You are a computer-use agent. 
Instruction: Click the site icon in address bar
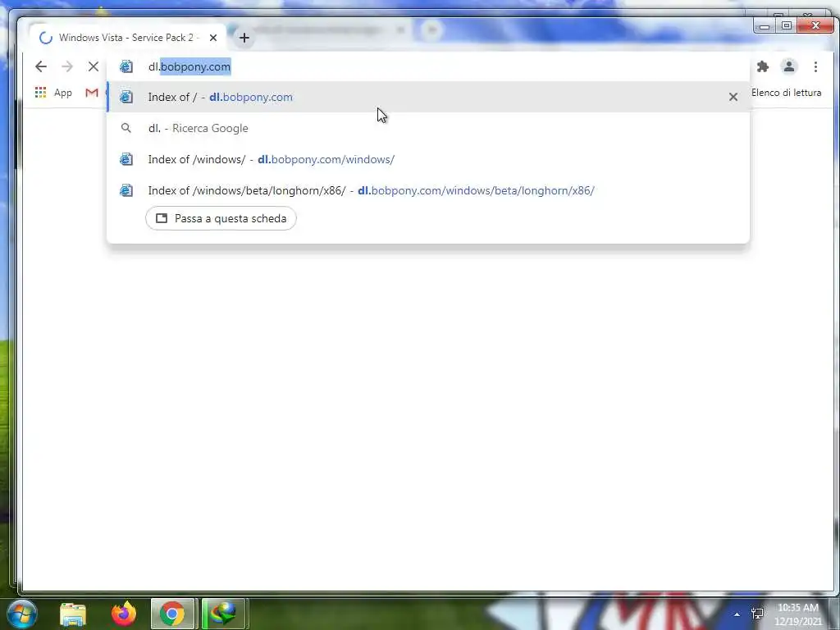pyautogui.click(x=126, y=66)
